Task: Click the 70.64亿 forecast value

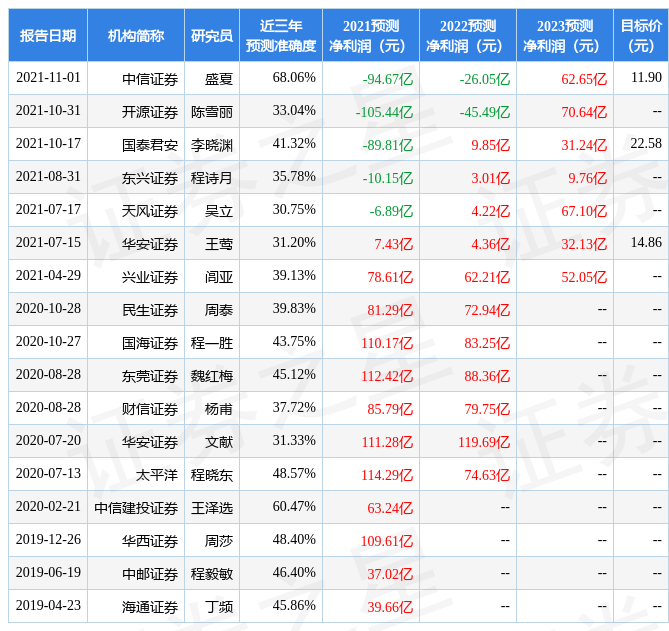Action: point(584,112)
